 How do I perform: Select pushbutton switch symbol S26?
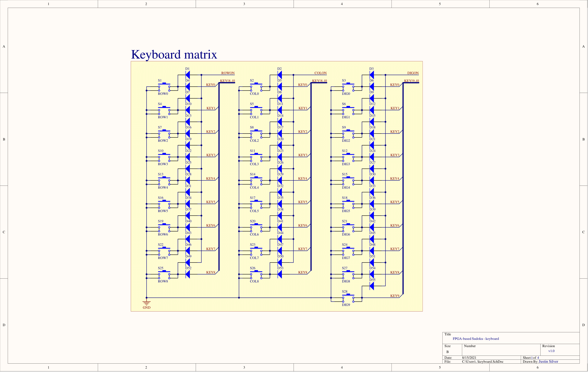pos(256,274)
